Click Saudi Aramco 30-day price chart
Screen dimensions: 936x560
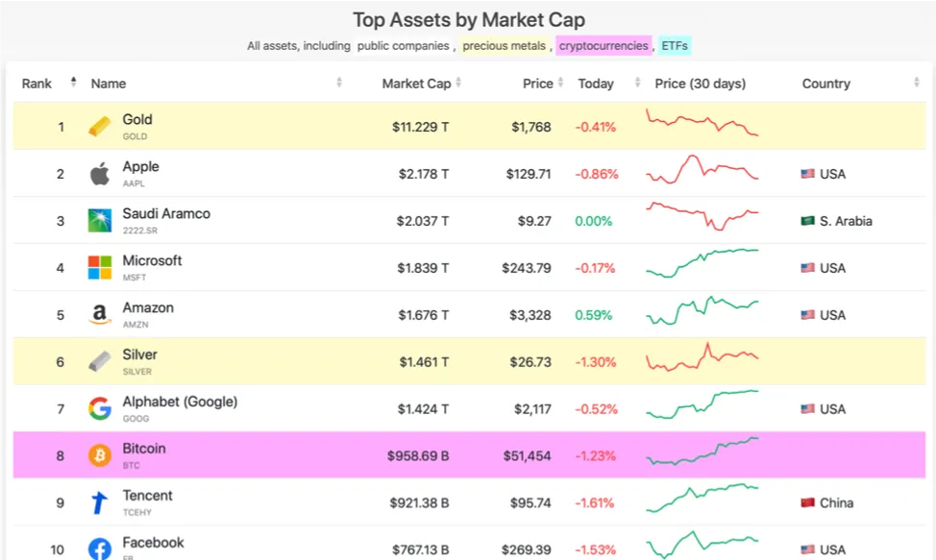click(702, 216)
